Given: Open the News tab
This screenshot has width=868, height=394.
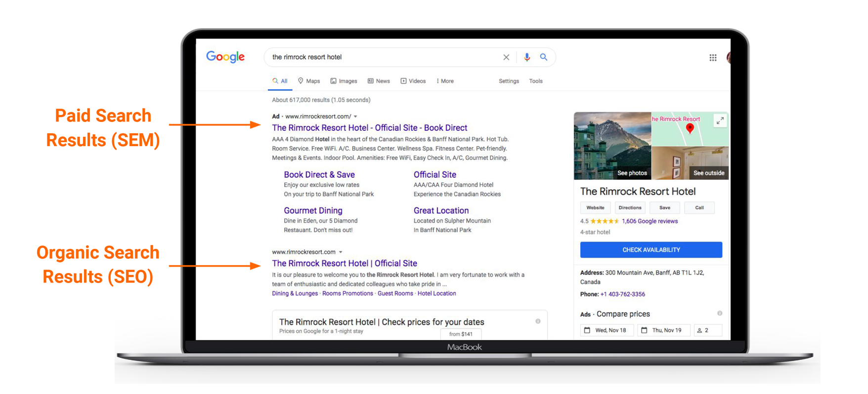Looking at the screenshot, I should coord(379,81).
